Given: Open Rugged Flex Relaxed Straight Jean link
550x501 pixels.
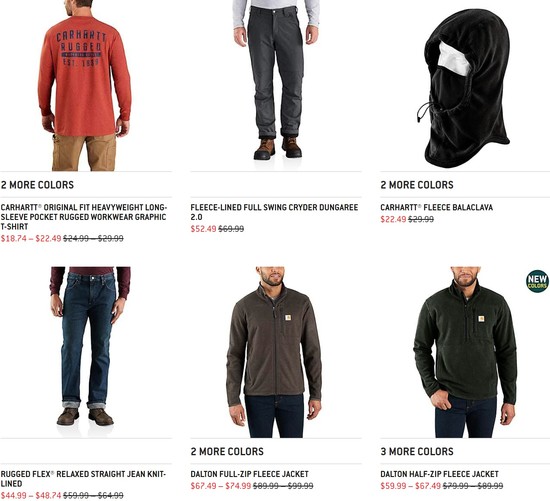Looking at the screenshot, I should pyautogui.click(x=83, y=479).
